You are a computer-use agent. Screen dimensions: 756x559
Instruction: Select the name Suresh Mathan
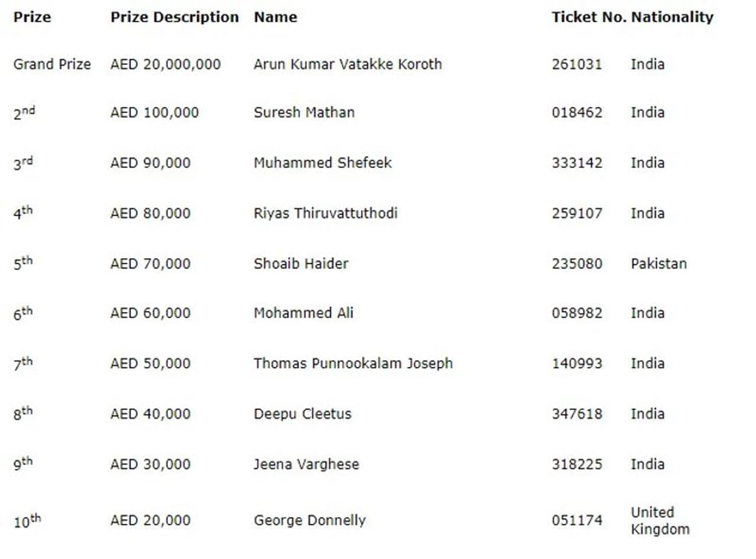pos(304,112)
